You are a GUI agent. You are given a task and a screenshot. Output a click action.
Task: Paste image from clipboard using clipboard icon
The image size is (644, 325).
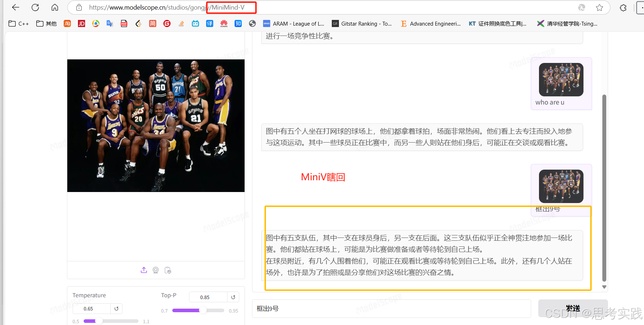pyautogui.click(x=168, y=270)
